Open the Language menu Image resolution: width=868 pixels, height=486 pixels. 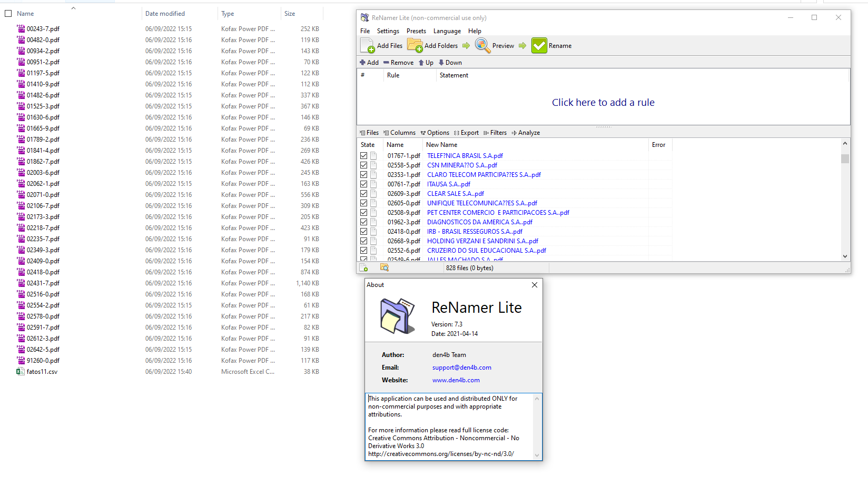447,31
